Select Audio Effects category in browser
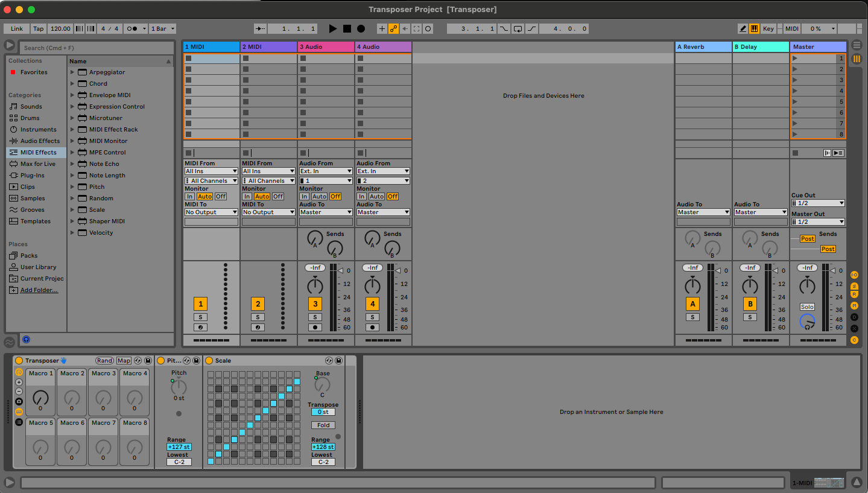Viewport: 868px width, 493px height. pos(40,141)
